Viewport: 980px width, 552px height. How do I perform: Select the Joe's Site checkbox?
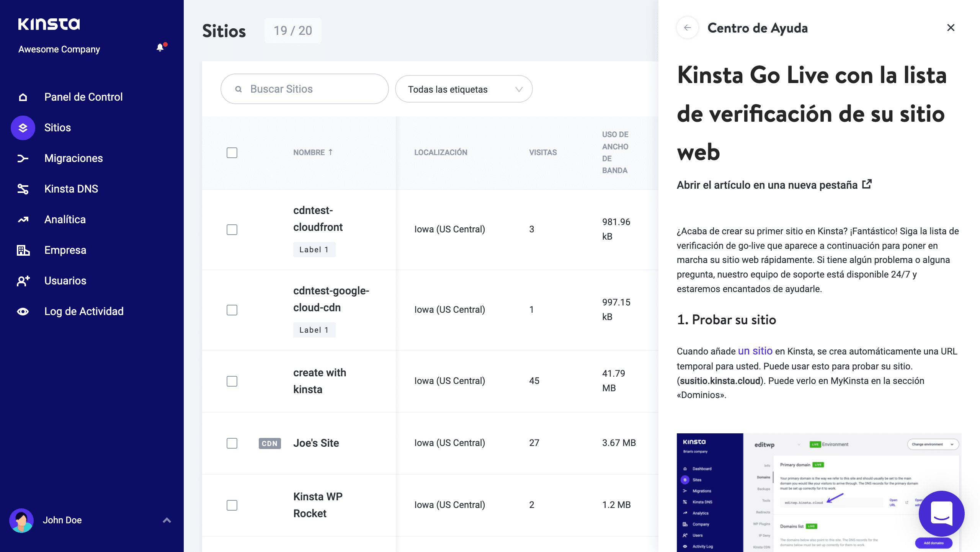[x=232, y=443]
